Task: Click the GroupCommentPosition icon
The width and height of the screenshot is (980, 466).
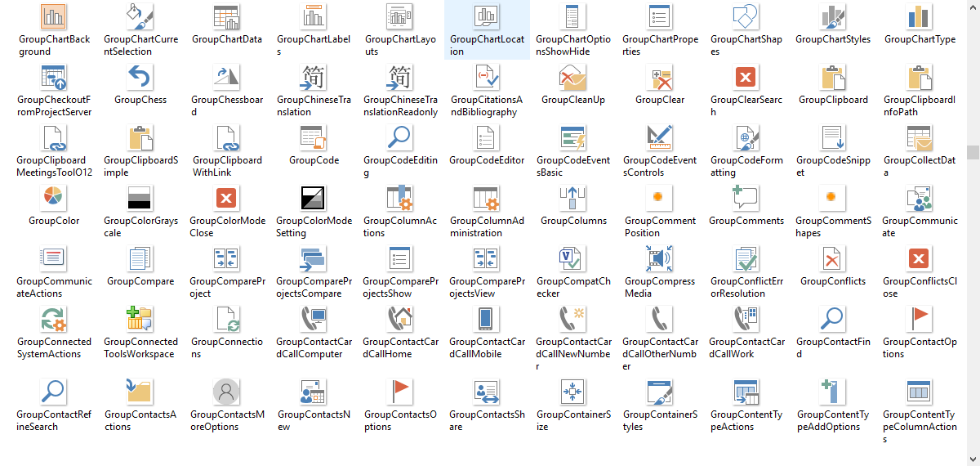Action: (x=660, y=199)
